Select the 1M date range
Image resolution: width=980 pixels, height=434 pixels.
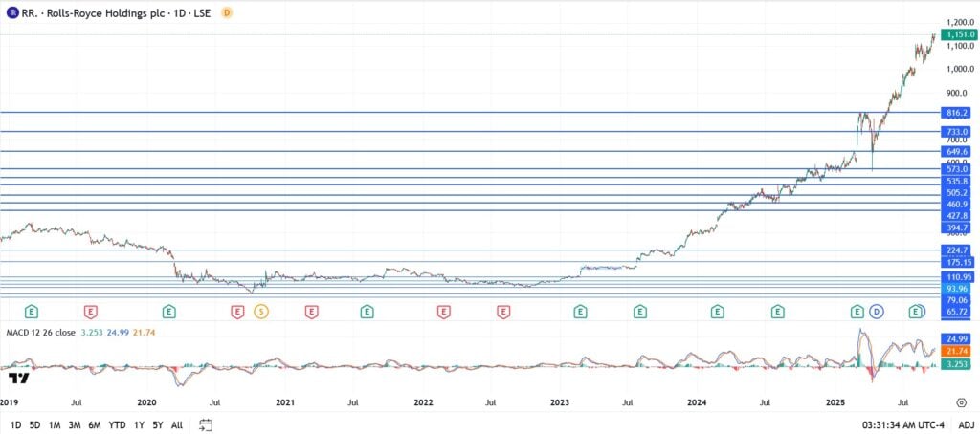click(x=55, y=425)
